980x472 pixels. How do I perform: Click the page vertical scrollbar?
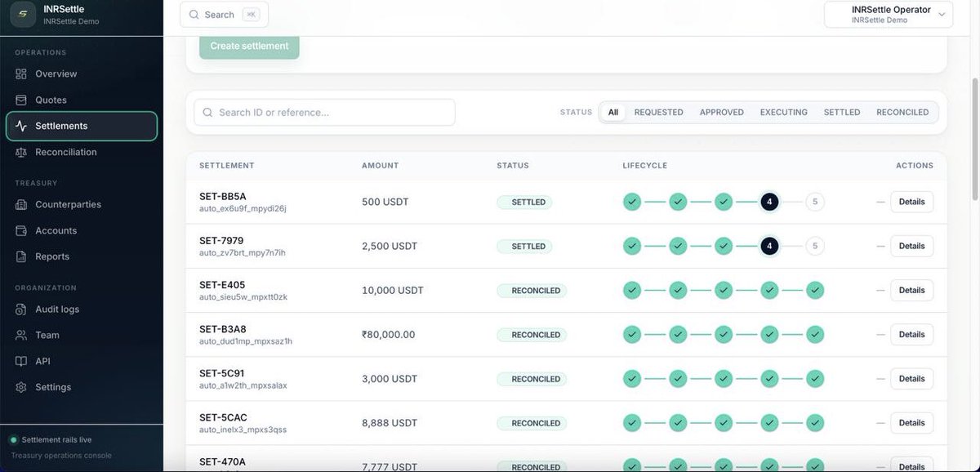[x=974, y=139]
